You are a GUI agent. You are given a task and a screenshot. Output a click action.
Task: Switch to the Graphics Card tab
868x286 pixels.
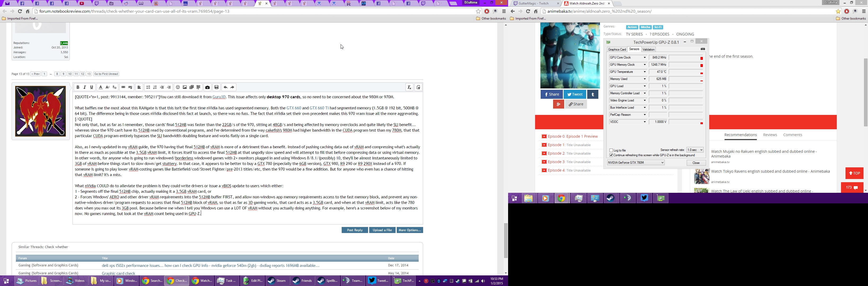(617, 50)
